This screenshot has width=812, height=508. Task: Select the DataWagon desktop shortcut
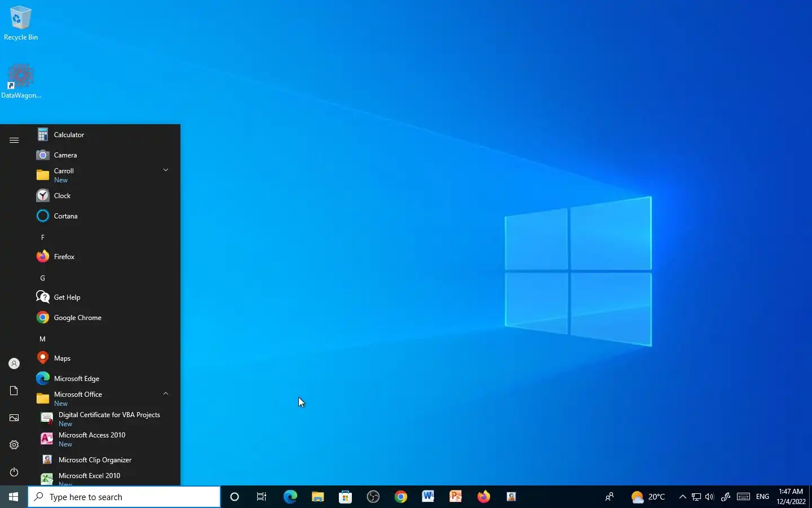pos(21,82)
